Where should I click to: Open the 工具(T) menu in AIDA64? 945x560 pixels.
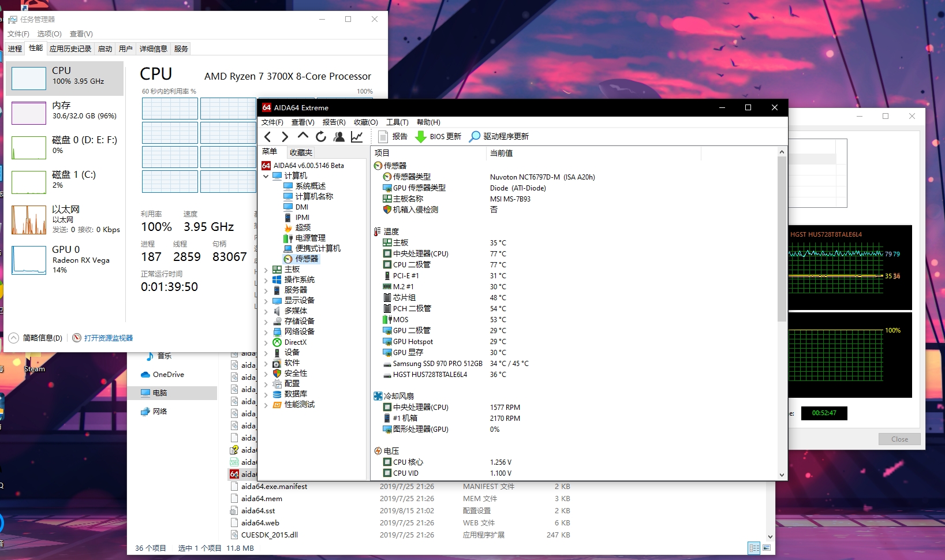click(397, 122)
